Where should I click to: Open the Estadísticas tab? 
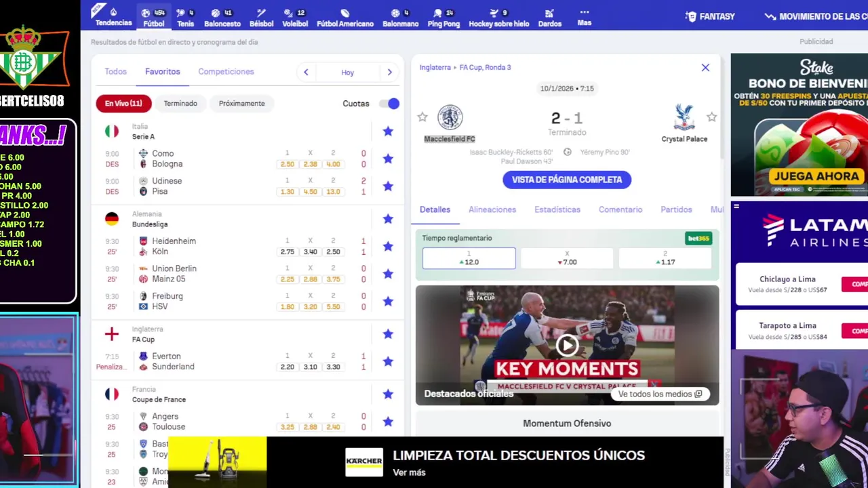tap(557, 209)
